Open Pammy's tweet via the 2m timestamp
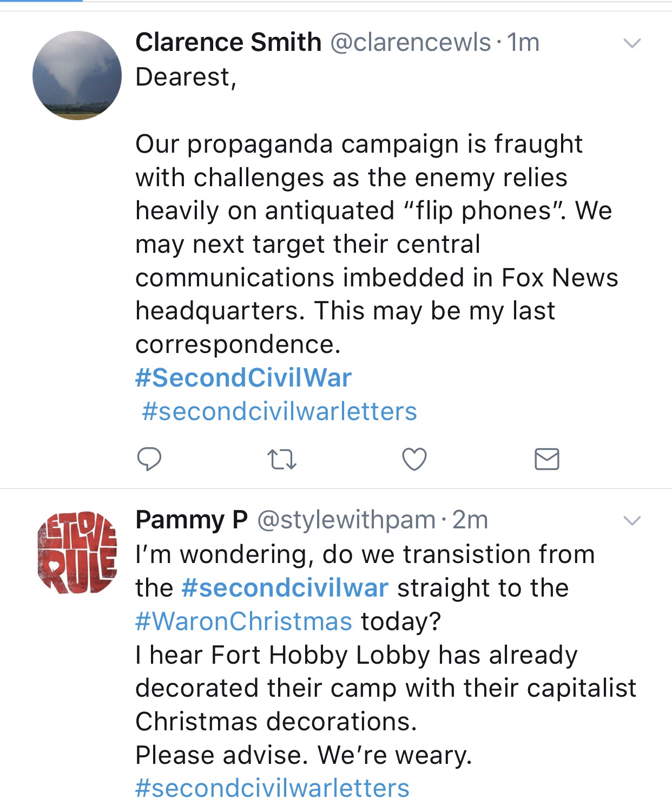 pyautogui.click(x=470, y=520)
